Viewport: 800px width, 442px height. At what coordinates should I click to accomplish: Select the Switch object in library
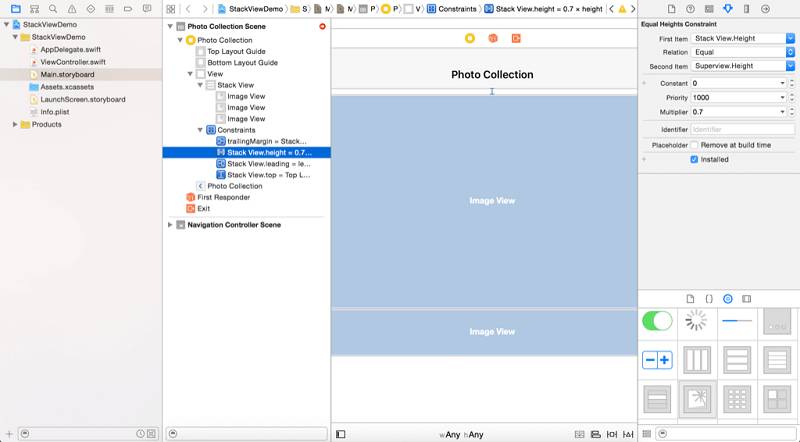point(657,321)
